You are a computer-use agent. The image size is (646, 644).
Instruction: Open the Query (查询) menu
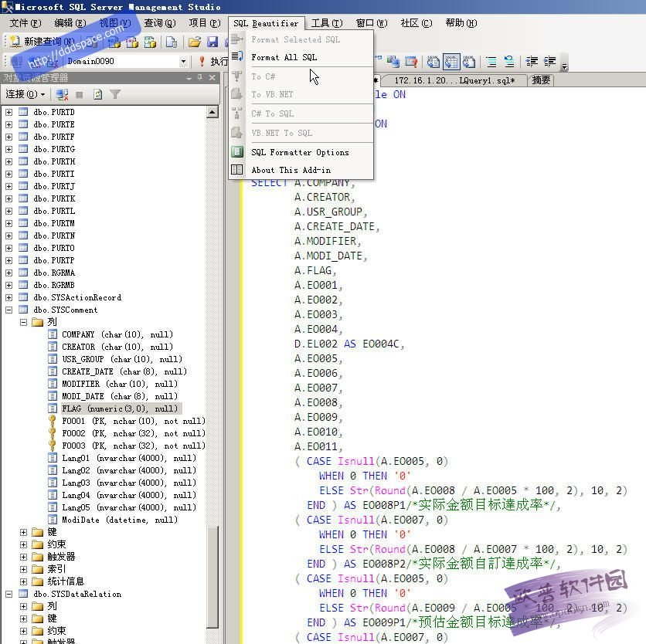[160, 23]
